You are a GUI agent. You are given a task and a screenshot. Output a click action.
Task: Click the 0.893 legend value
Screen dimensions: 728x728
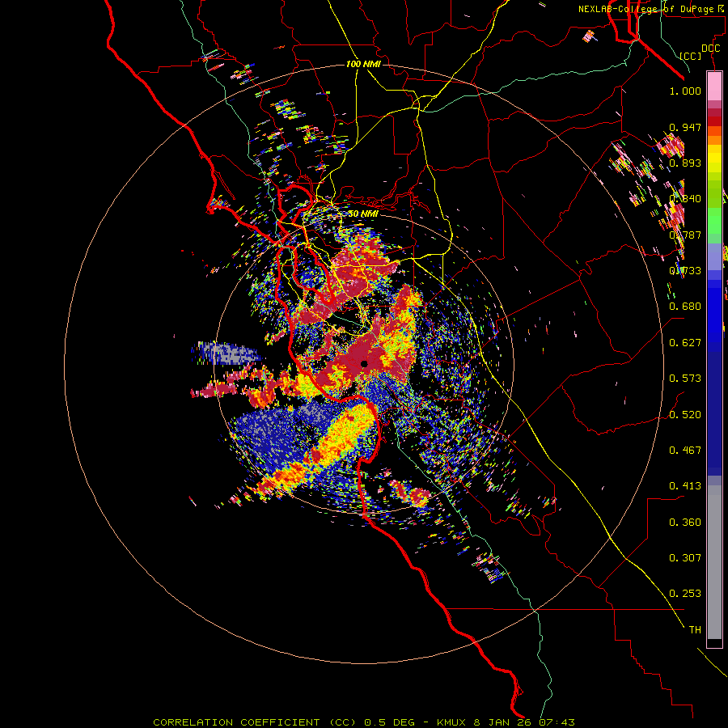[x=685, y=163]
